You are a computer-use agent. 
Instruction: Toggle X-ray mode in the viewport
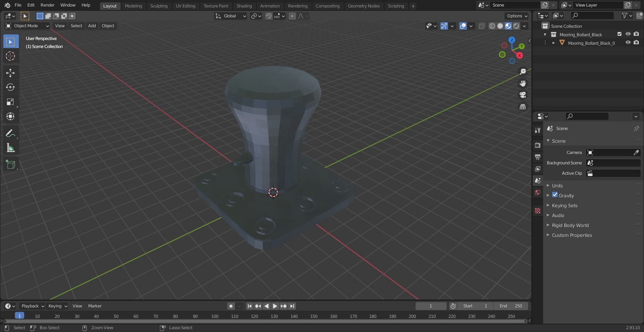coord(481,26)
